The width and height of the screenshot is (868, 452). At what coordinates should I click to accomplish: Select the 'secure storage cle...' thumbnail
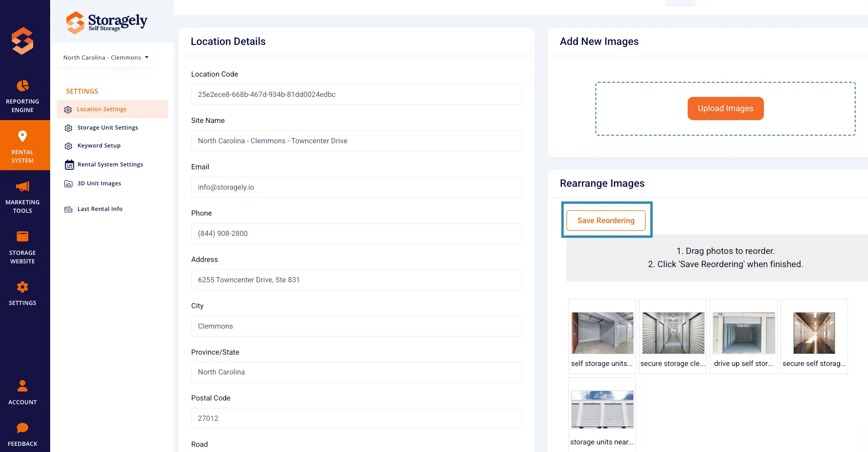673,333
